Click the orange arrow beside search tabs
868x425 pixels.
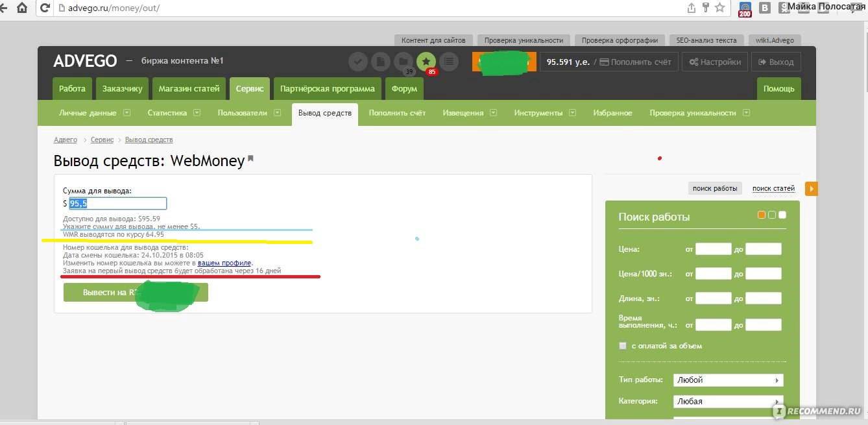click(x=811, y=188)
